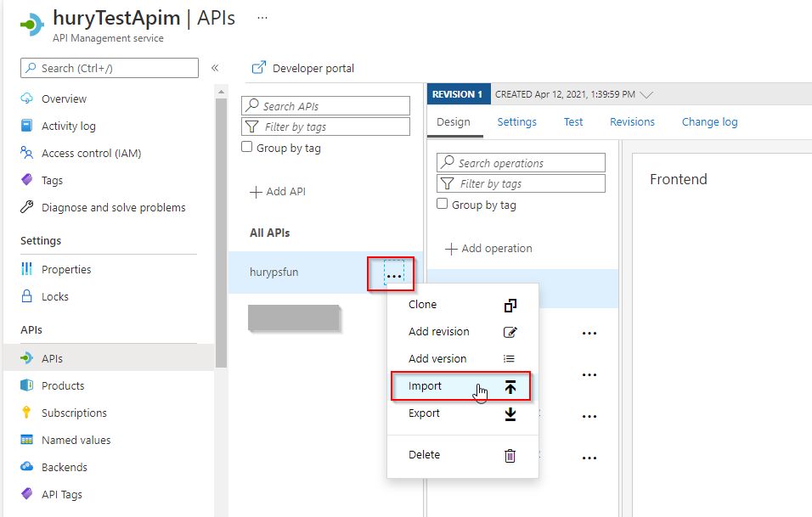
Task: Switch to the Design tab
Action: point(454,122)
